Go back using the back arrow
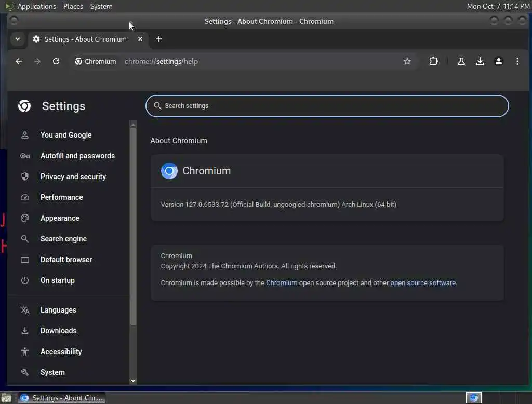Screen dimensions: 532x404 pos(19,61)
